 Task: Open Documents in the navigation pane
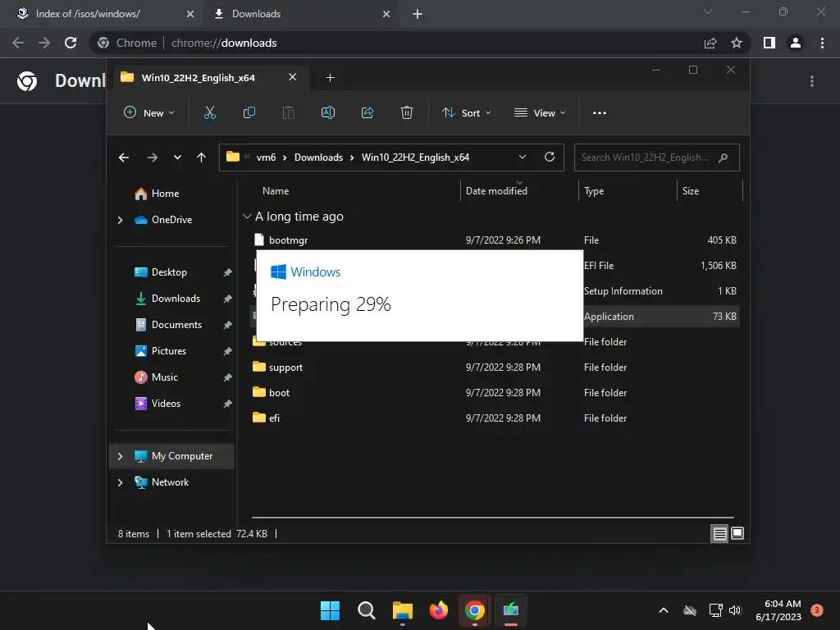(x=177, y=325)
